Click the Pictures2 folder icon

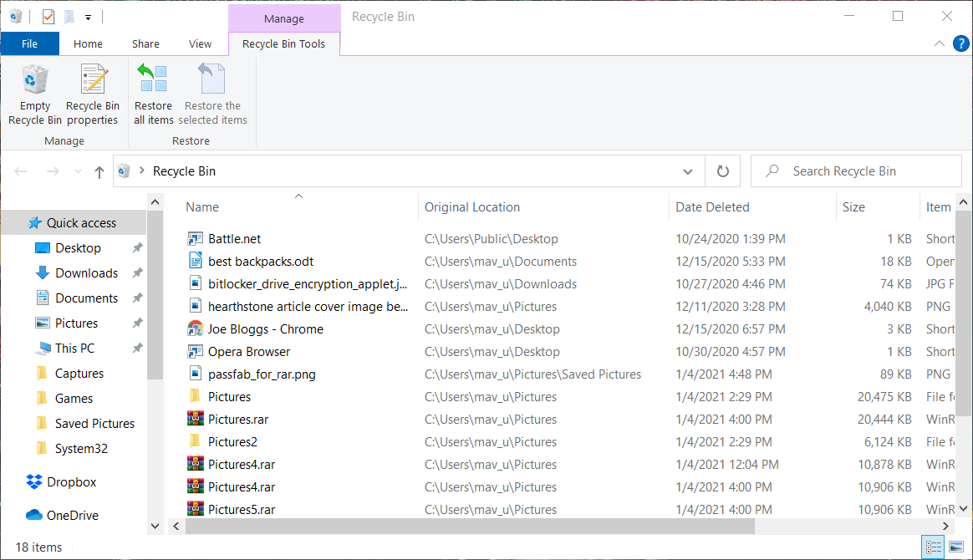(195, 441)
